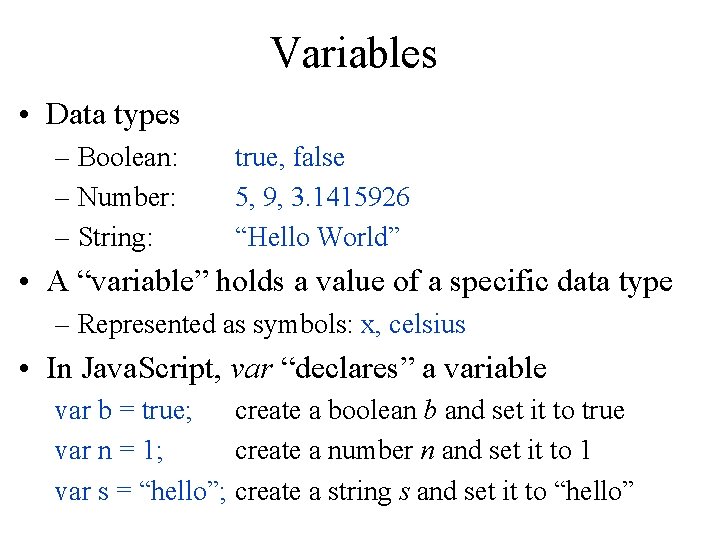720x540 pixels.
Task: Click the "create a string s" description
Action: pyautogui.click(x=434, y=491)
